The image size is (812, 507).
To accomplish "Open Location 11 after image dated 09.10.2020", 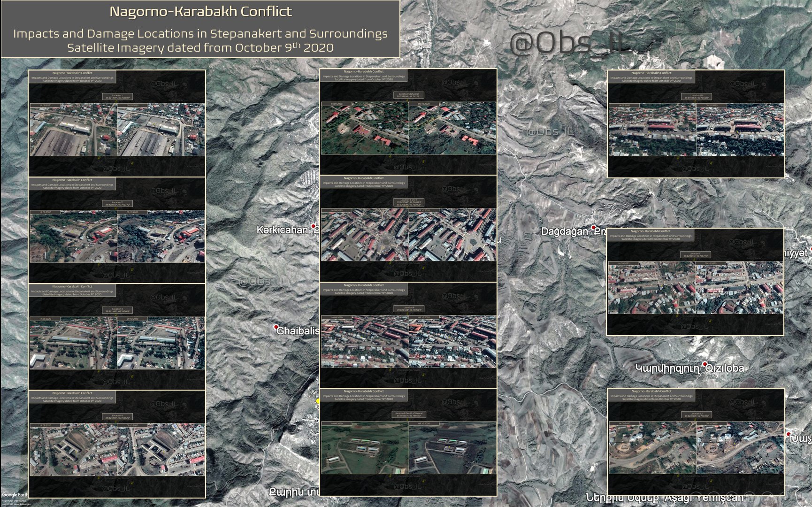I will pyautogui.click(x=739, y=288).
